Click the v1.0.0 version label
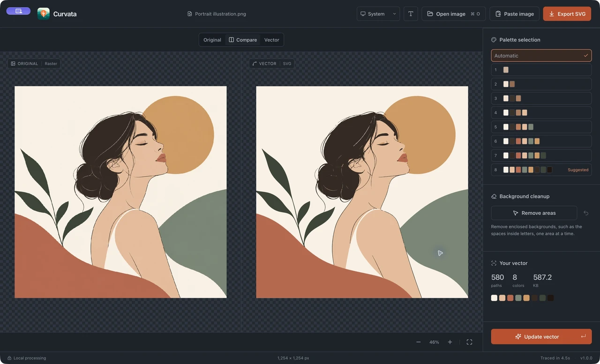600x364 pixels. (586, 358)
